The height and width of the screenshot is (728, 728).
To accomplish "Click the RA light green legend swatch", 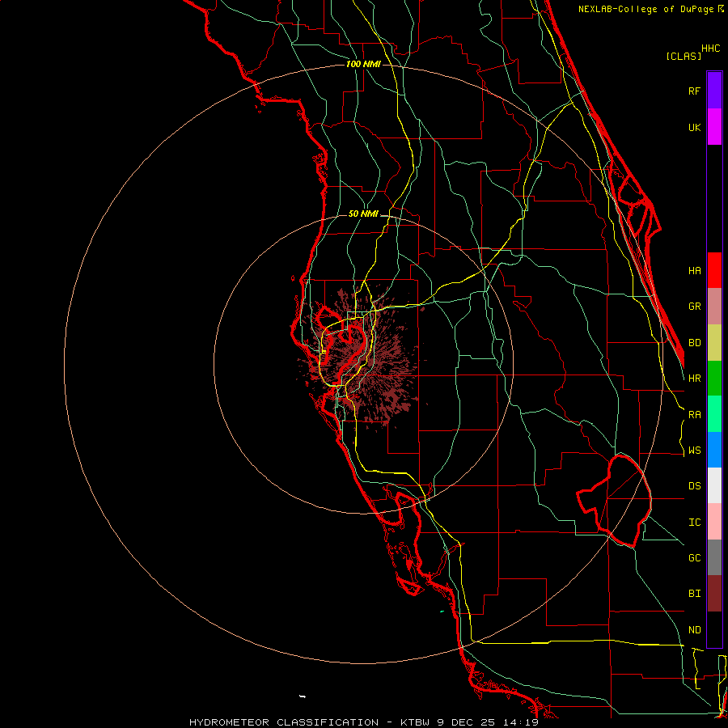I will (x=714, y=414).
